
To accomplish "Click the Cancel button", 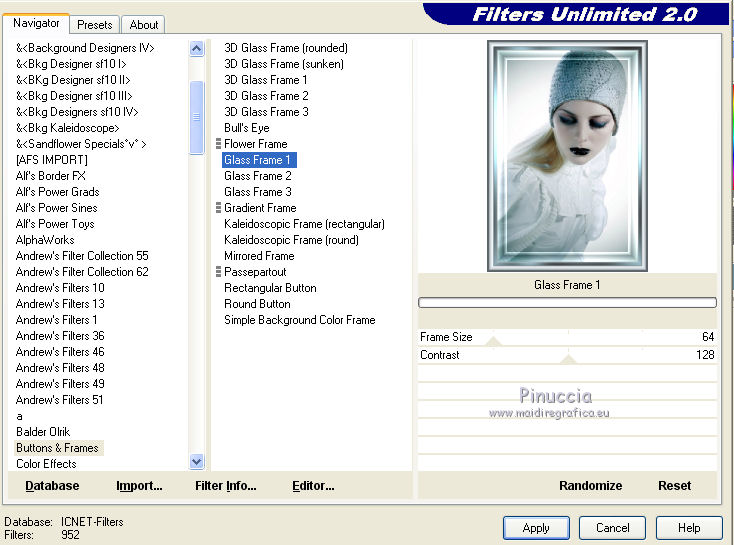I will (x=612, y=528).
